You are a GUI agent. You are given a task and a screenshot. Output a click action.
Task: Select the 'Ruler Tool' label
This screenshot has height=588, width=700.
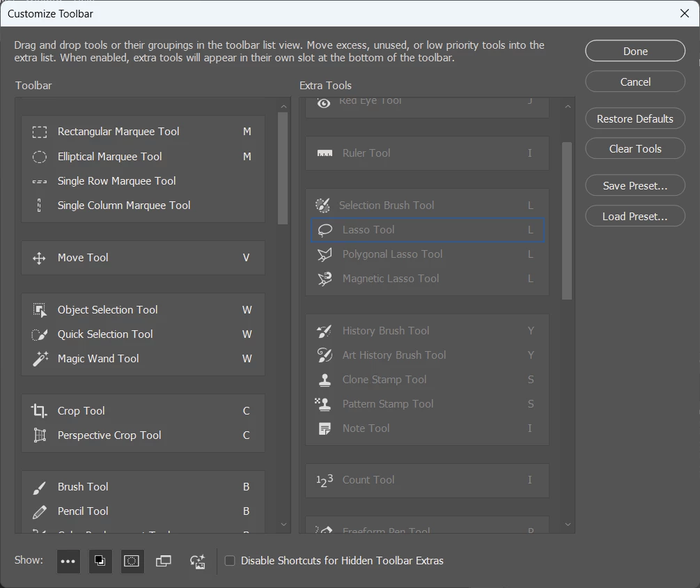coord(366,153)
